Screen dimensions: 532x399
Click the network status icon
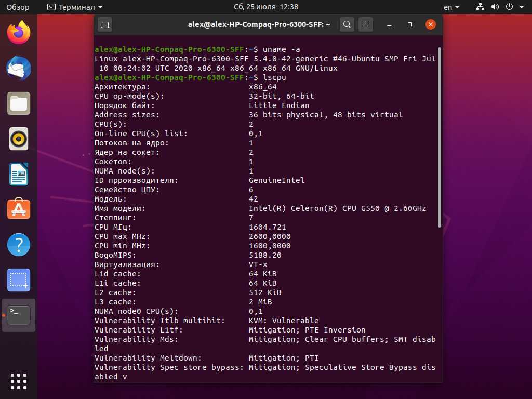(x=480, y=7)
